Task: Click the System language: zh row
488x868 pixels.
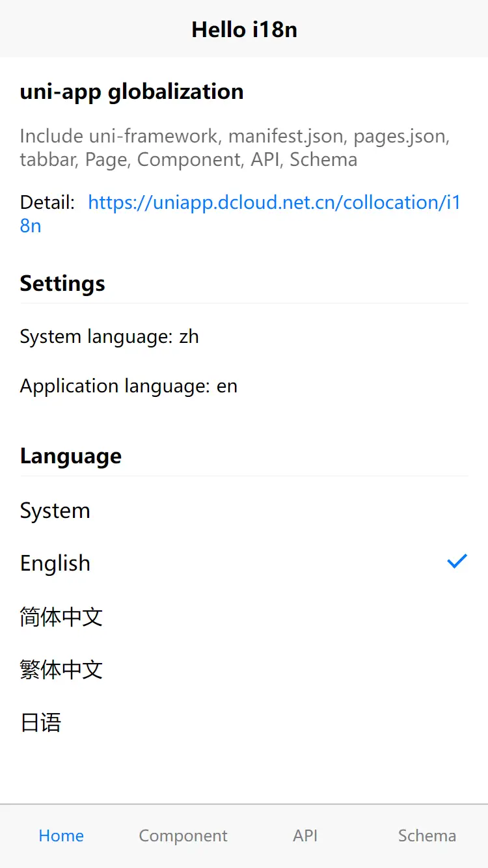Action: (109, 337)
